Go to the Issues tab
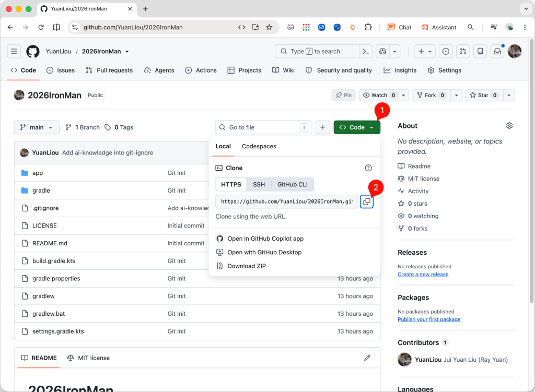The image size is (535, 392). (x=61, y=70)
